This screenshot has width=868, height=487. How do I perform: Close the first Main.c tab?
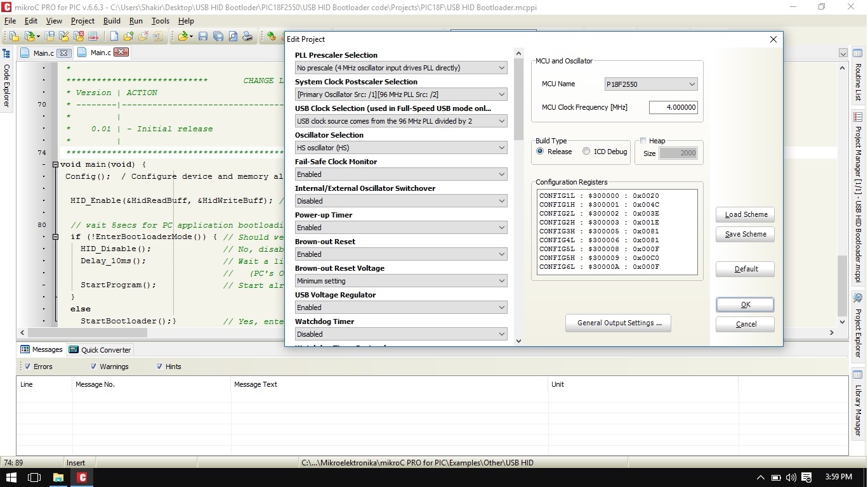64,53
